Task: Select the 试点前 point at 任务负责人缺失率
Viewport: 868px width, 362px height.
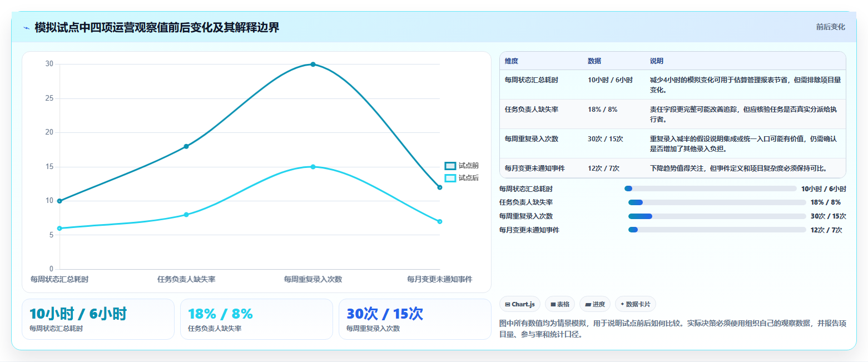Action: pos(186,146)
